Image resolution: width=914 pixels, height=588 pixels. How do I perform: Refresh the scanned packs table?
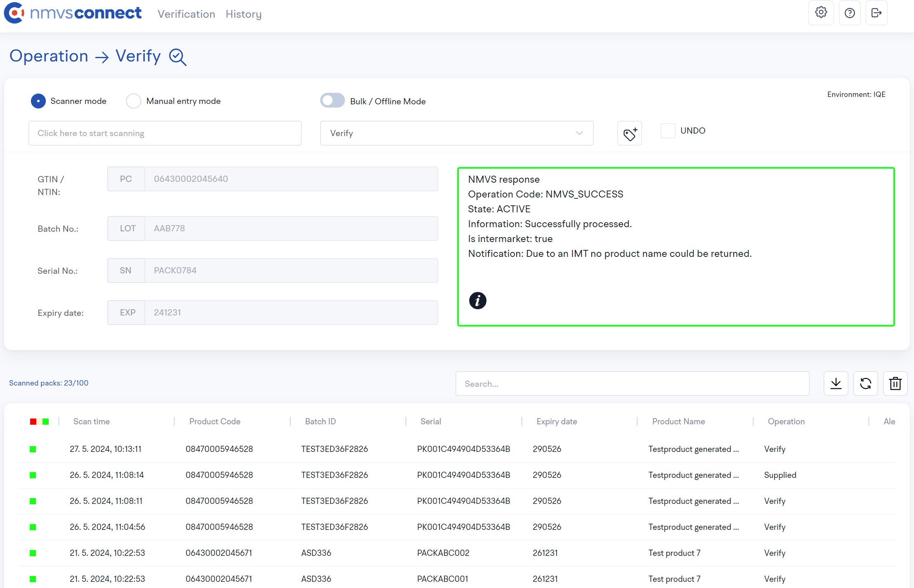[x=865, y=383]
